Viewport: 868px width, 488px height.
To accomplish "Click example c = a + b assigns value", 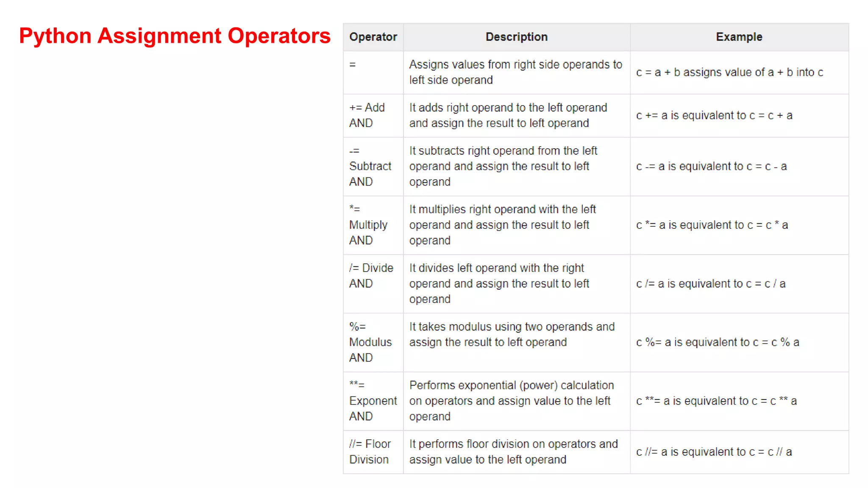I will coord(729,72).
